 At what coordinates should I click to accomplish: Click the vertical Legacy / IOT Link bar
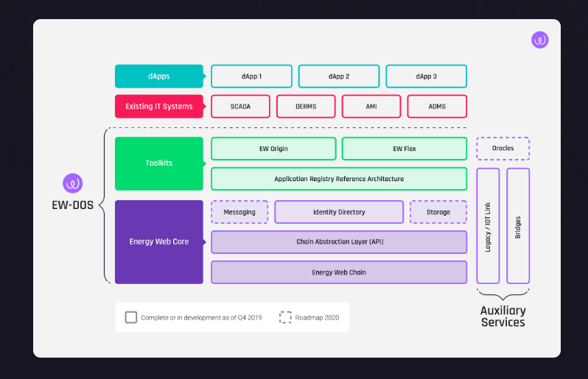tap(488, 226)
